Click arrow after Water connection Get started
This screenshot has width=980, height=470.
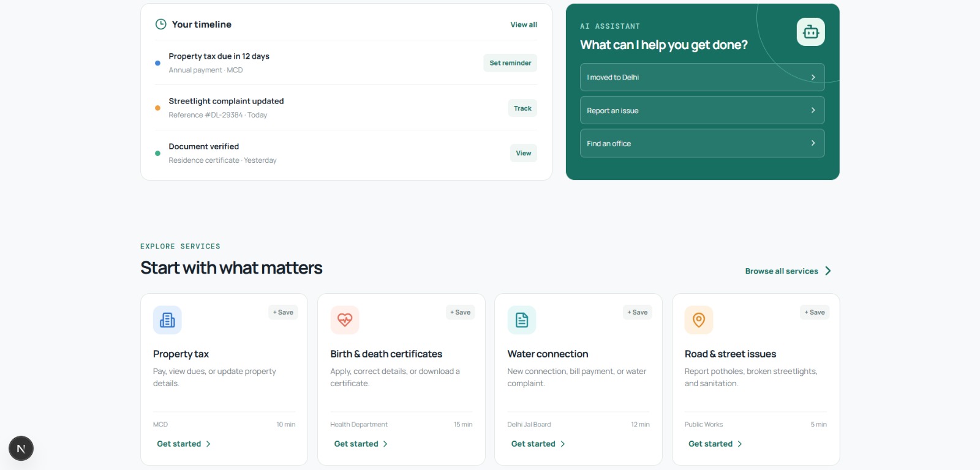click(x=563, y=444)
